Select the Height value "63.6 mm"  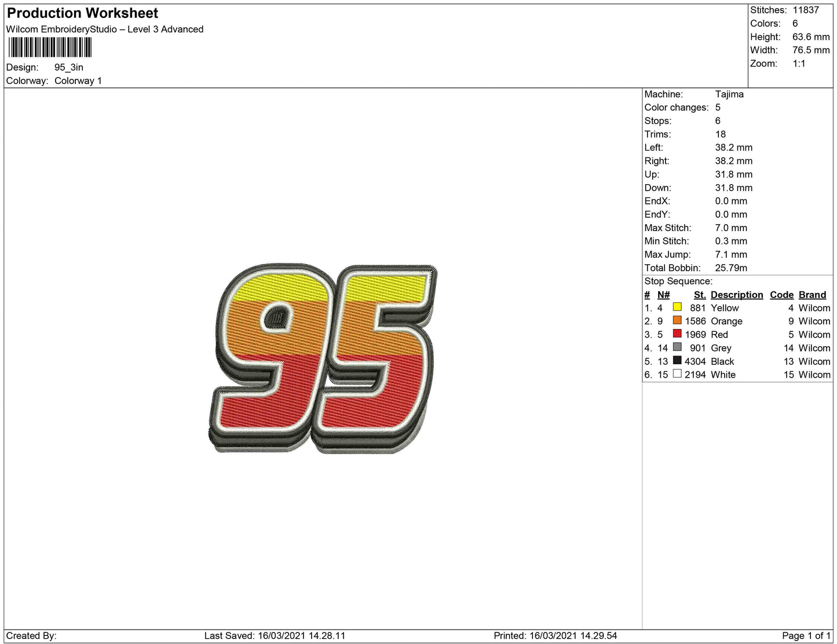click(811, 37)
